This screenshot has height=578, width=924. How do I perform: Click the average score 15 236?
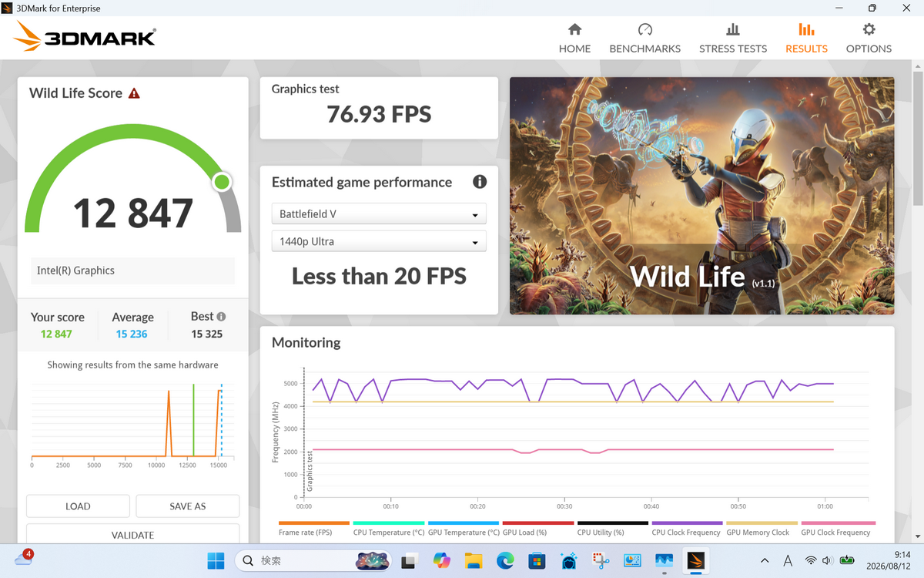coord(132,334)
